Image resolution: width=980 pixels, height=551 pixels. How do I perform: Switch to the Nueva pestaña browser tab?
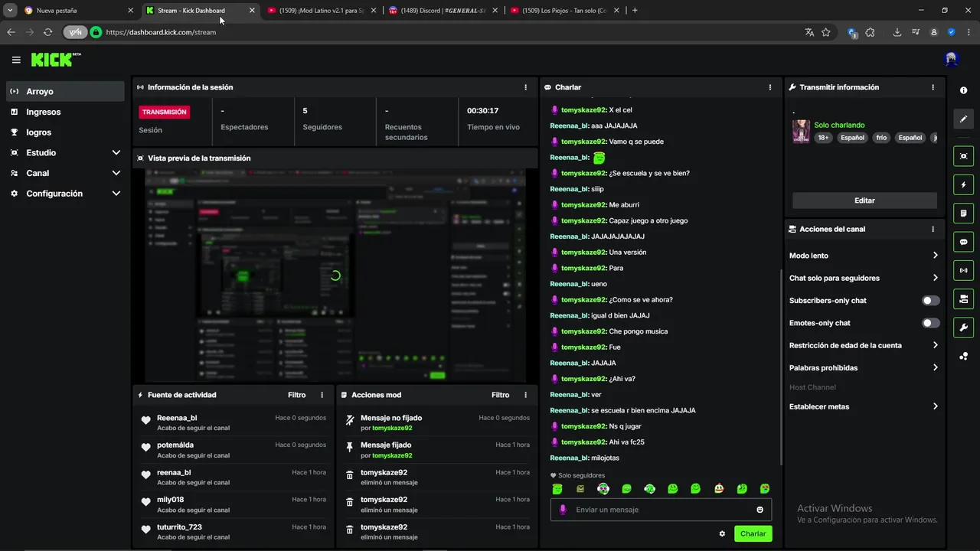point(77,11)
